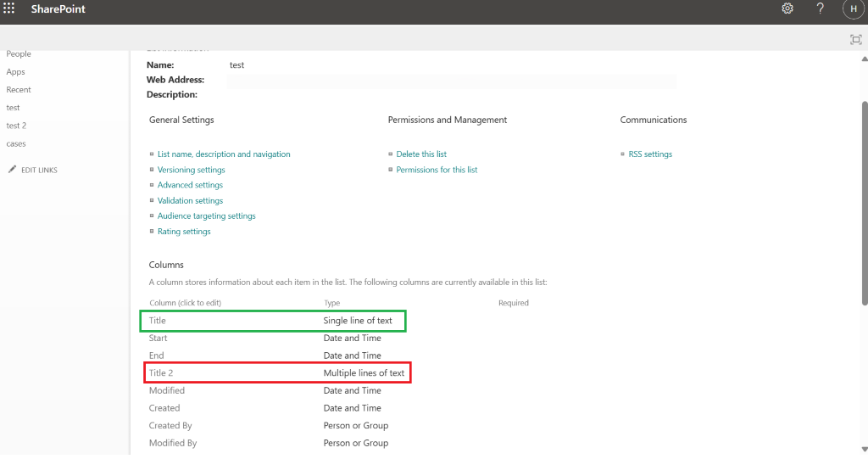
Task: Click the pencil icon beside EDIT LINKS
Action: pyautogui.click(x=12, y=169)
